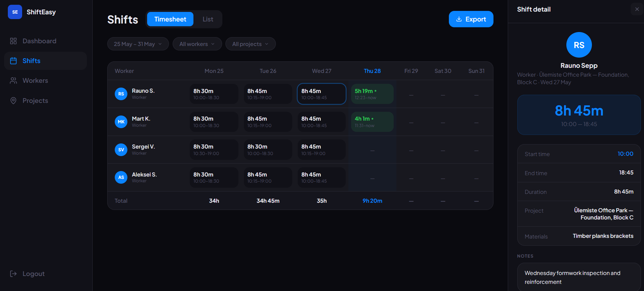This screenshot has width=644, height=291.
Task: Open Sergei V. Wednesday 10:15–19:00 shift
Action: 321,150
